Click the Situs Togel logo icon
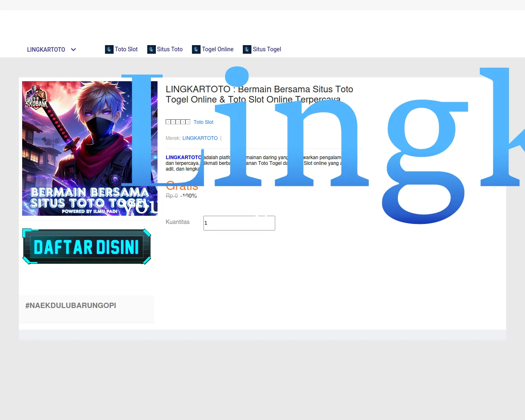This screenshot has width=525, height=420. click(x=247, y=49)
